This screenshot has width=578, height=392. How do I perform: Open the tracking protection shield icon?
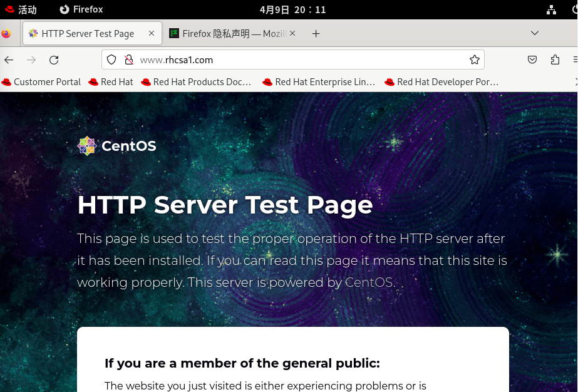tap(111, 59)
